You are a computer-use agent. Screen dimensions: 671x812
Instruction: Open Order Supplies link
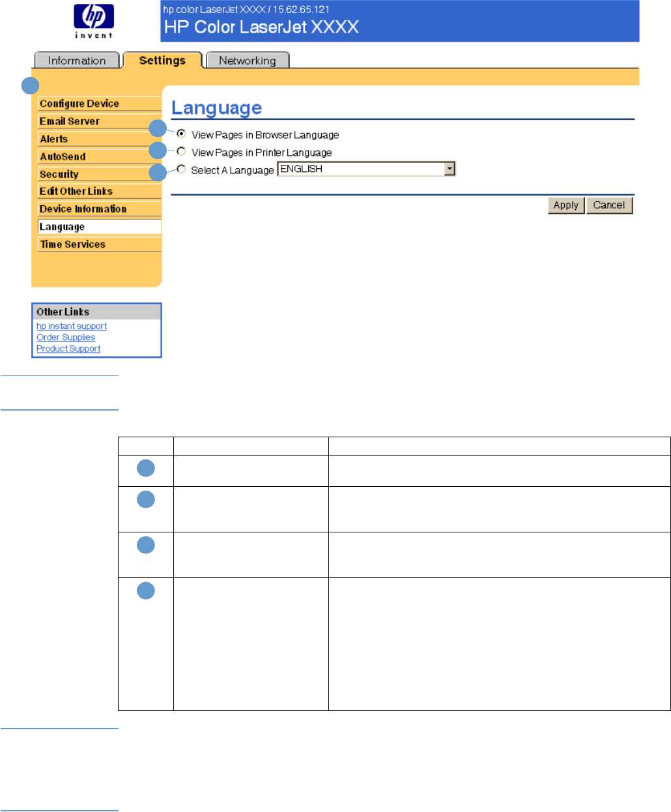[x=66, y=337]
